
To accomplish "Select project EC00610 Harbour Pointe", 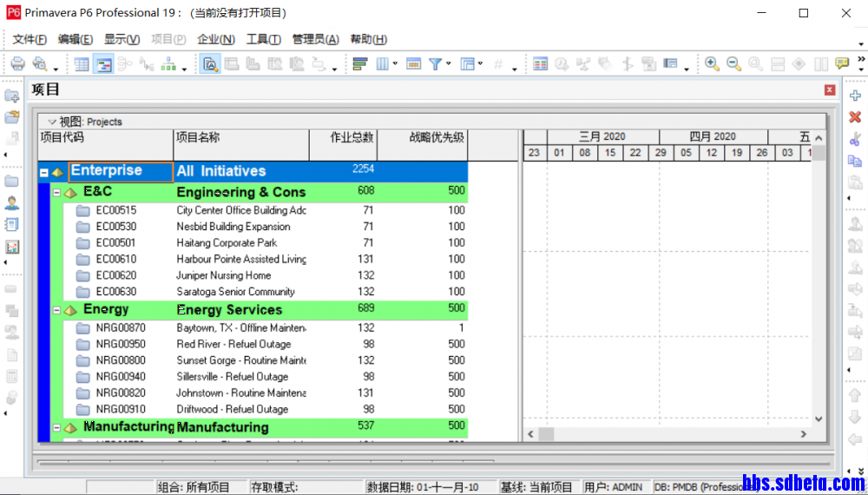I will 266,259.
